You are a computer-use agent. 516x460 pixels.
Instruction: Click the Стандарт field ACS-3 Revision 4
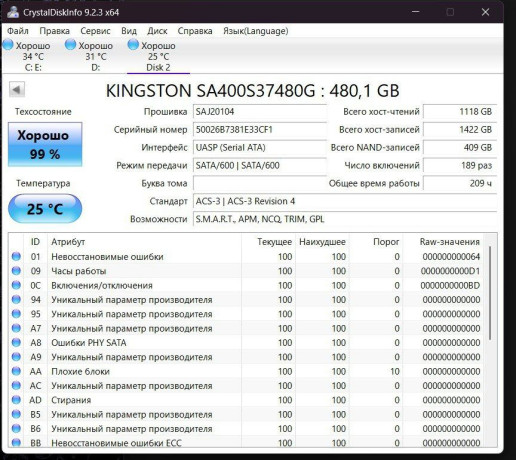click(345, 201)
